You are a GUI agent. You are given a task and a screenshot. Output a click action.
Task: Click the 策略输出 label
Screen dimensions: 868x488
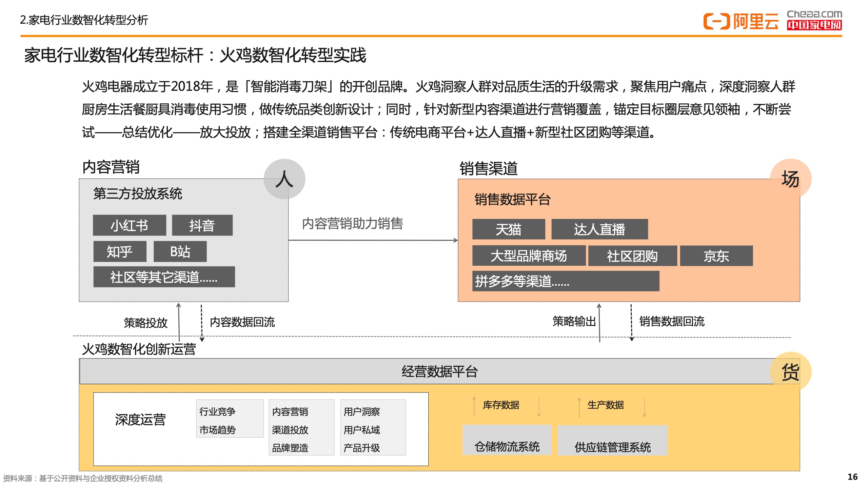coord(574,321)
